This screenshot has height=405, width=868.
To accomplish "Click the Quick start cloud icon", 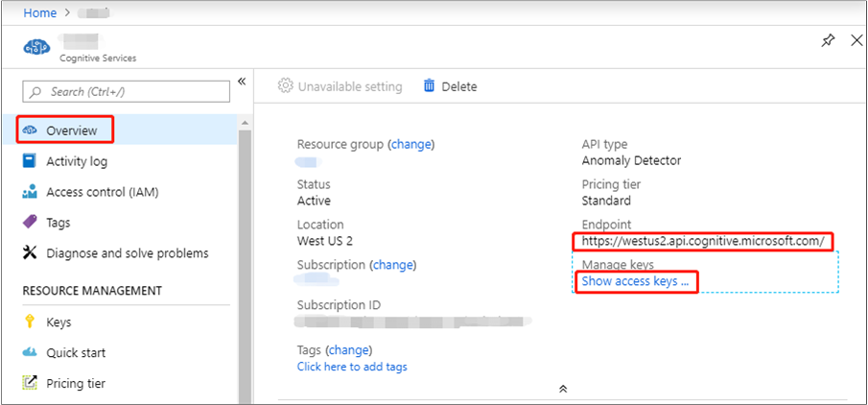I will click(x=30, y=352).
